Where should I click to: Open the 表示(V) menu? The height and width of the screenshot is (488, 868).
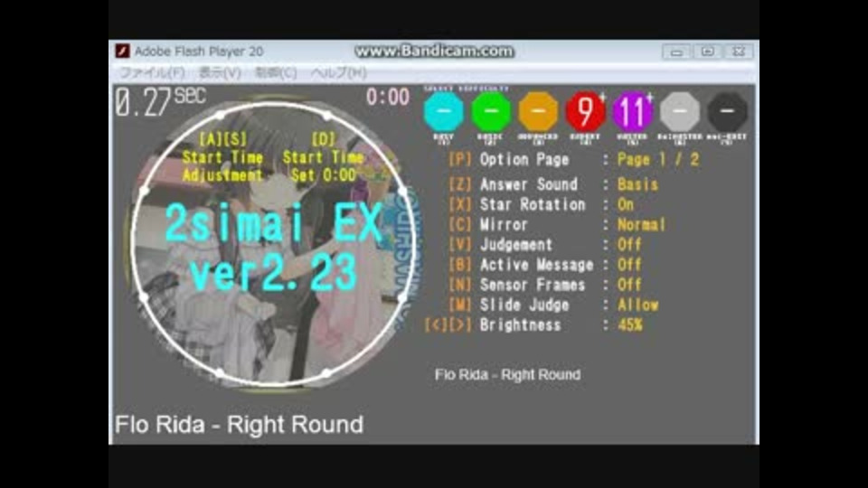click(220, 72)
